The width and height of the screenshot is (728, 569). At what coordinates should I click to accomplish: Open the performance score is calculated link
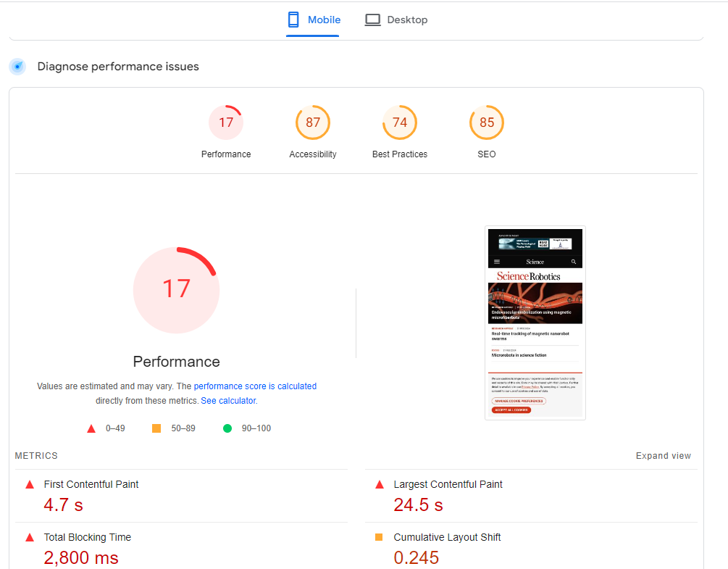[254, 386]
